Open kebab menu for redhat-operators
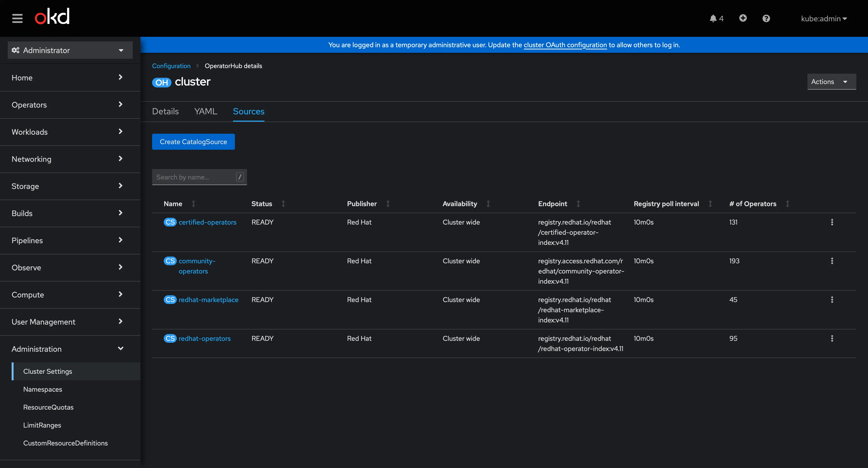This screenshot has width=868, height=468. coord(832,338)
